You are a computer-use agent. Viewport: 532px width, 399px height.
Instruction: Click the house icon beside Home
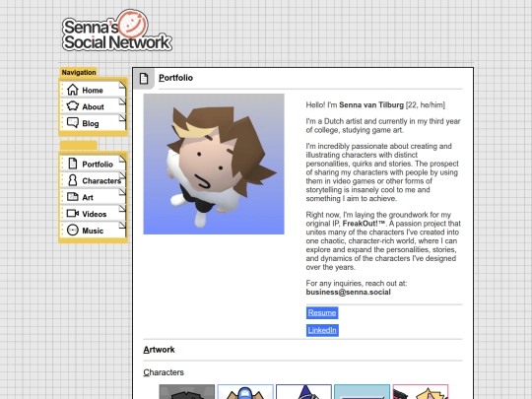pos(73,90)
